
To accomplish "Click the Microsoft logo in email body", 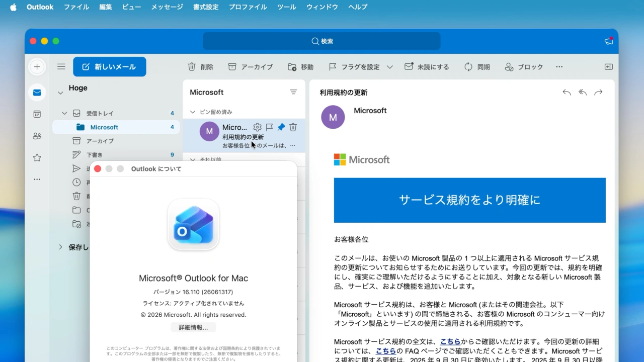I will tap(362, 160).
